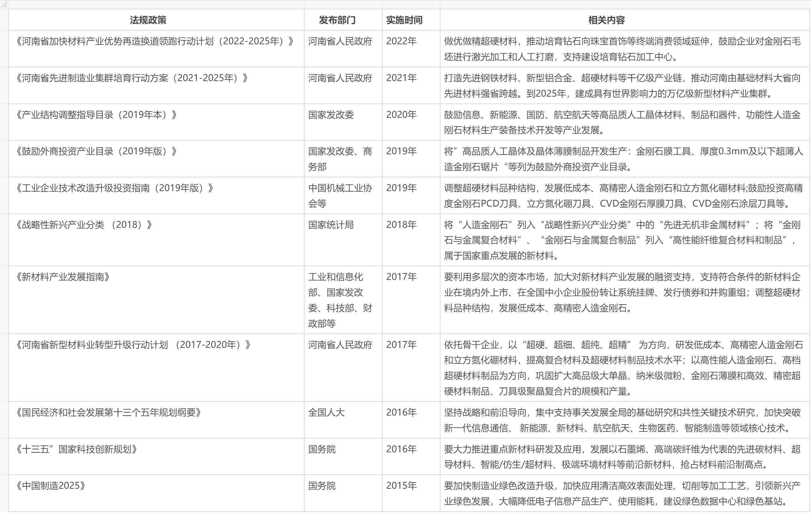
Task: Click the 鼓励外商投资产业目录（2019年版） cell
Action: point(156,159)
